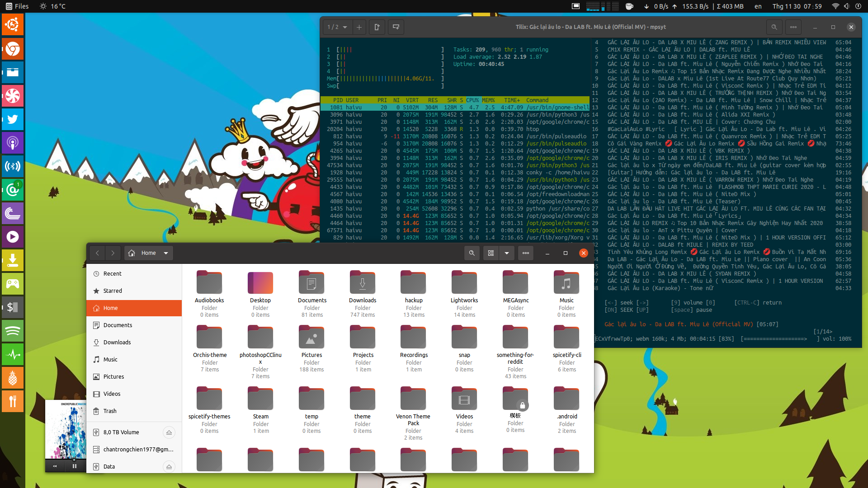Viewport: 868px width, 488px height.
Task: Open the chantrongchien1977 account in sidebar
Action: pyautogui.click(x=134, y=450)
